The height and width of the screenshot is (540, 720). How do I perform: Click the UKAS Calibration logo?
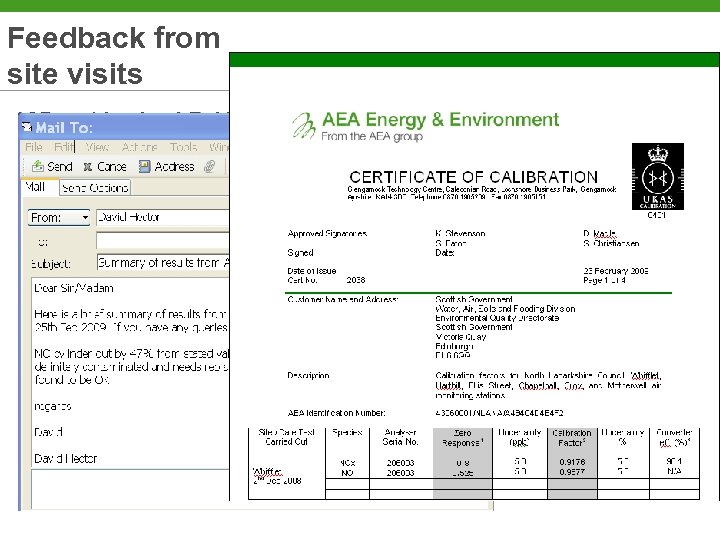[658, 176]
